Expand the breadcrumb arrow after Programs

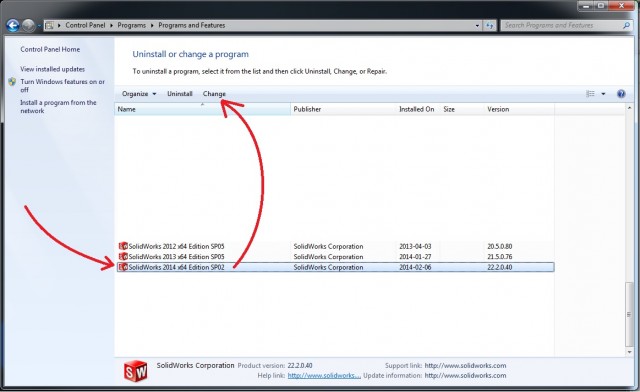(x=152, y=25)
